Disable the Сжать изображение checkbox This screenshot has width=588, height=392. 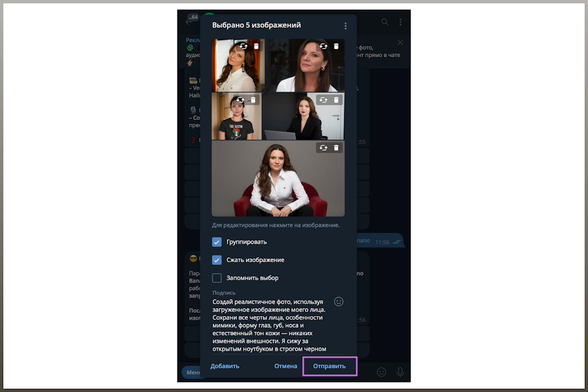(217, 260)
